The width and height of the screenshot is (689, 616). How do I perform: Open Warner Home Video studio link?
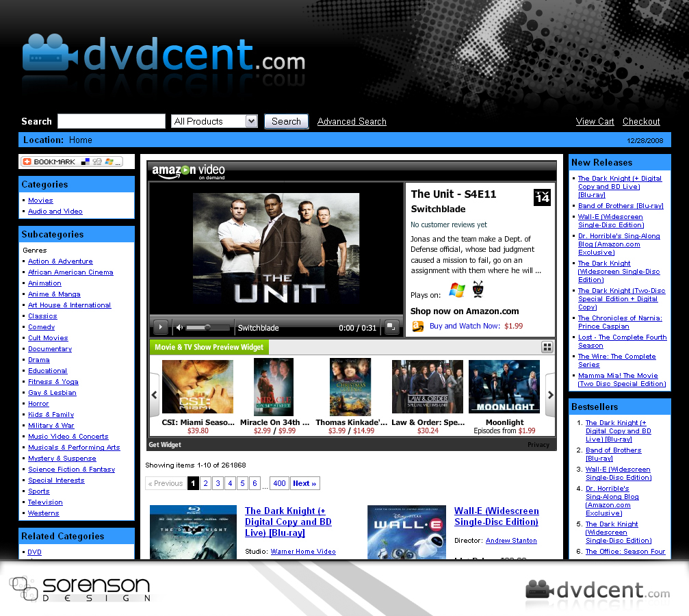pyautogui.click(x=303, y=552)
